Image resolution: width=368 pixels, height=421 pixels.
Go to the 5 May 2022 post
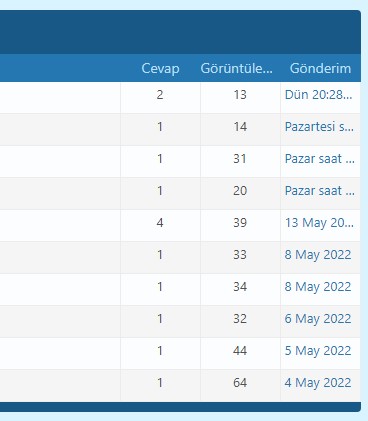318,351
